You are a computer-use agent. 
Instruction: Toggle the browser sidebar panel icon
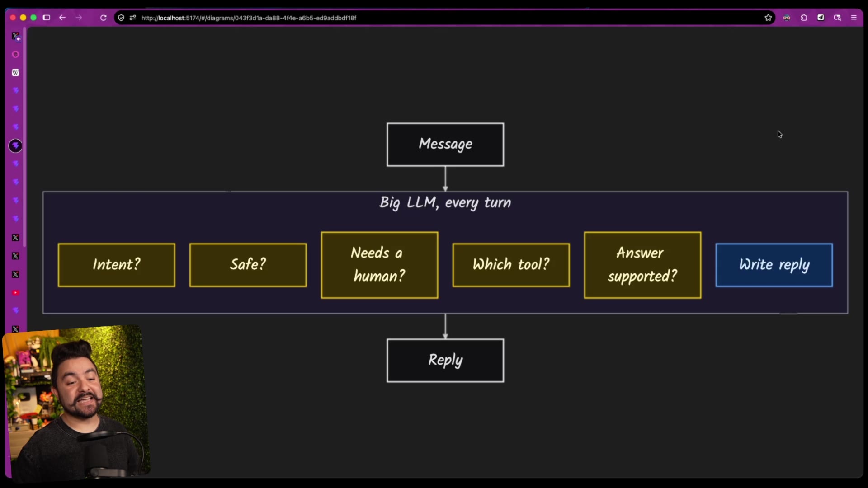(46, 18)
